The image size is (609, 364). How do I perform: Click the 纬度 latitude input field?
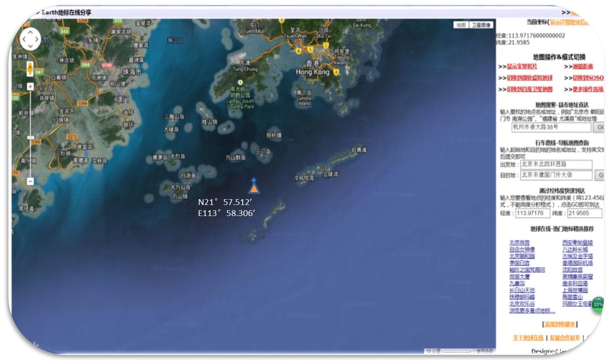pos(584,213)
